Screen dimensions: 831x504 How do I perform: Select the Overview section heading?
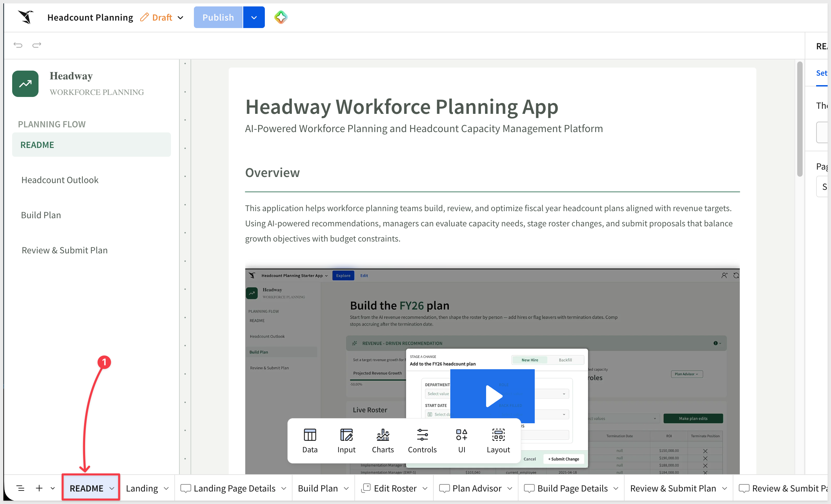pyautogui.click(x=272, y=172)
